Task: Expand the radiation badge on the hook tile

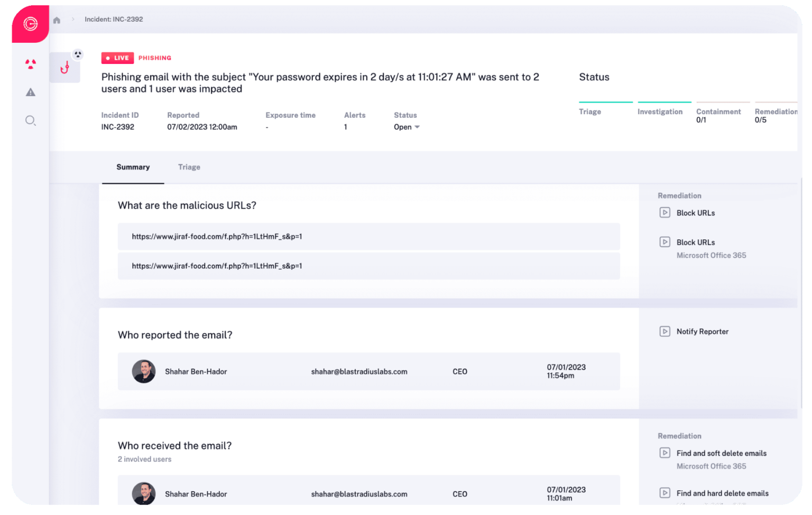Action: click(78, 54)
